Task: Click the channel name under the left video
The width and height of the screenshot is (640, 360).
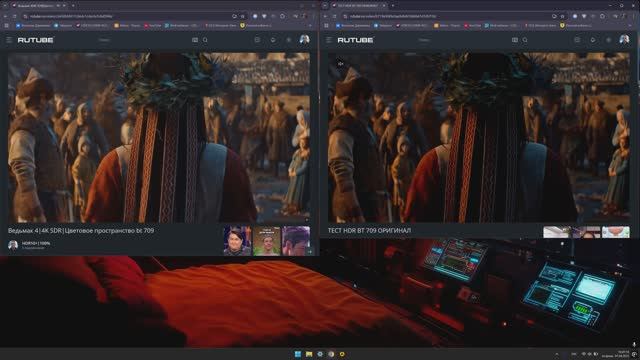Action: click(36, 243)
